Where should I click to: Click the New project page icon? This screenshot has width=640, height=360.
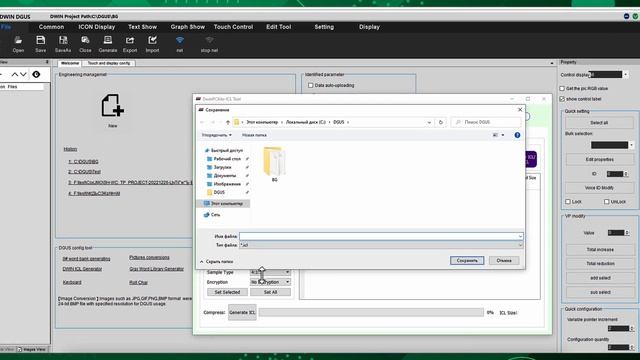112,106
